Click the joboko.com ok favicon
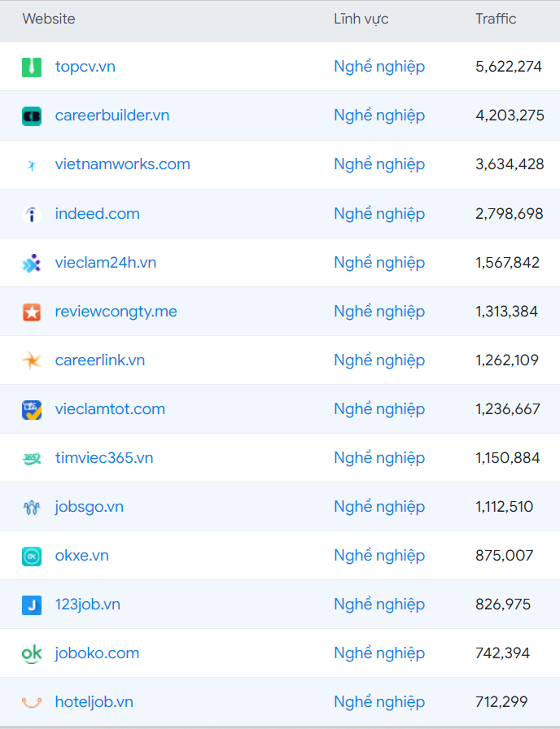The width and height of the screenshot is (560, 729). tap(32, 653)
